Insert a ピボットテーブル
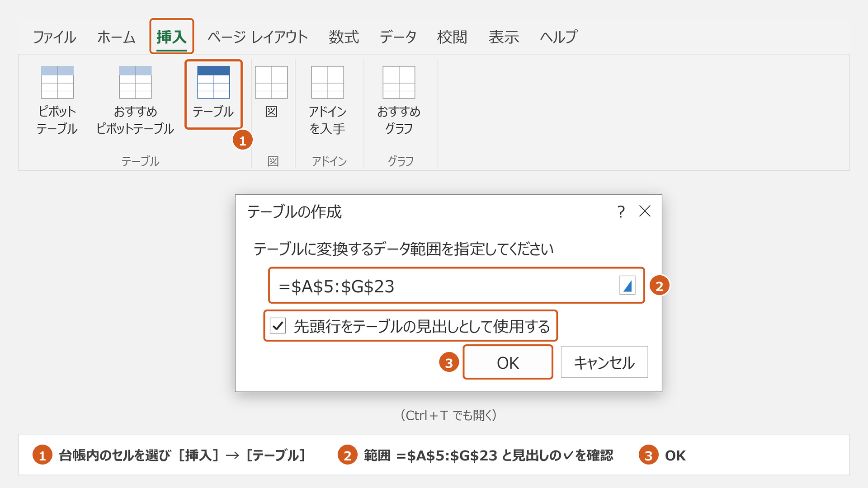This screenshot has width=868, height=488. [57, 100]
